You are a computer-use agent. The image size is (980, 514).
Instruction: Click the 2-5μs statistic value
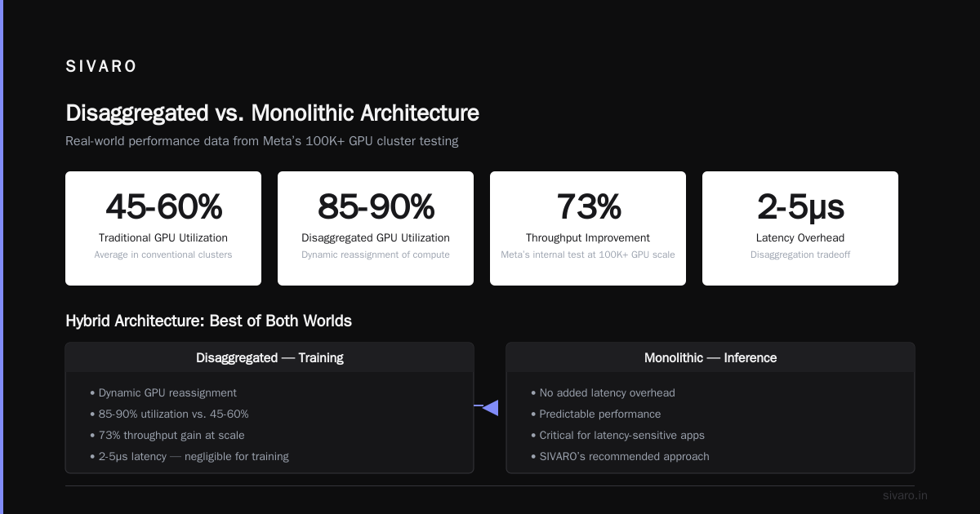(800, 207)
